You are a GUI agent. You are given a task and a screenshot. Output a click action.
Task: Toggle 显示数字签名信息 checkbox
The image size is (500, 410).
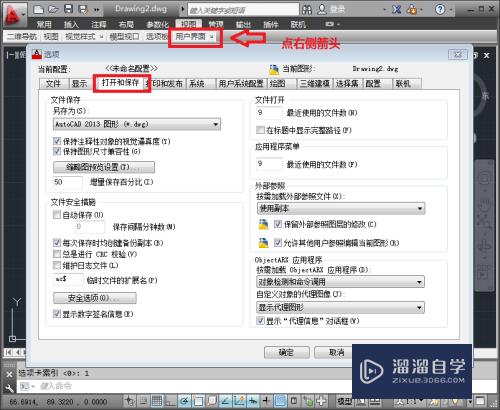click(57, 314)
